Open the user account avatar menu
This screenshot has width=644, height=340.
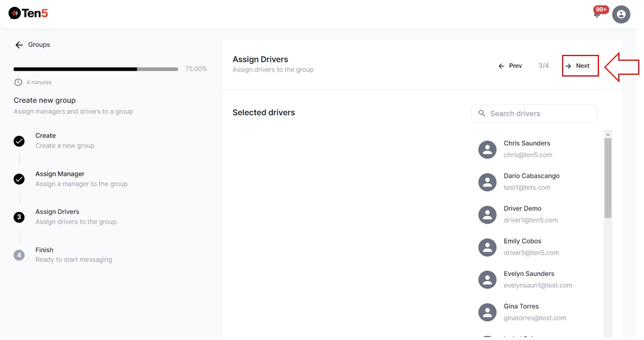click(x=621, y=15)
